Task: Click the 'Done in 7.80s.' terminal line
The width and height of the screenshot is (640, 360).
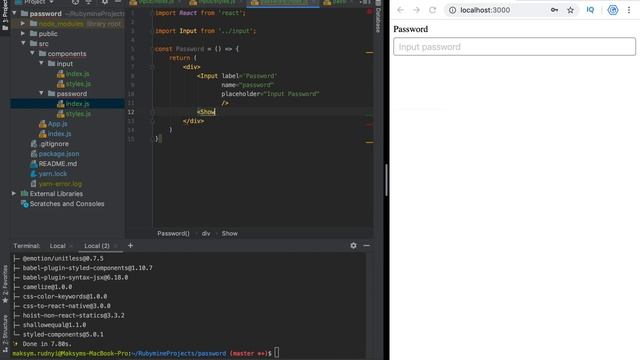Action: tap(47, 344)
